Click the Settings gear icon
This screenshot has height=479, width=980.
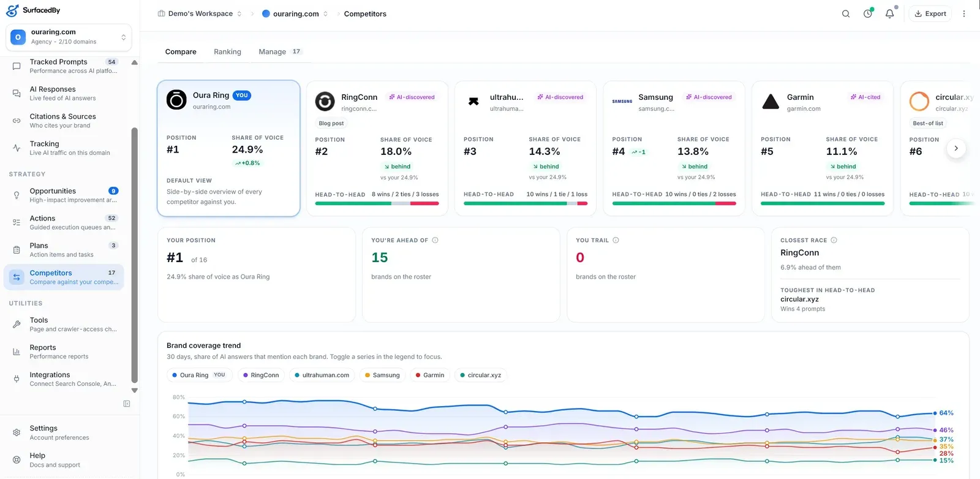pos(17,432)
